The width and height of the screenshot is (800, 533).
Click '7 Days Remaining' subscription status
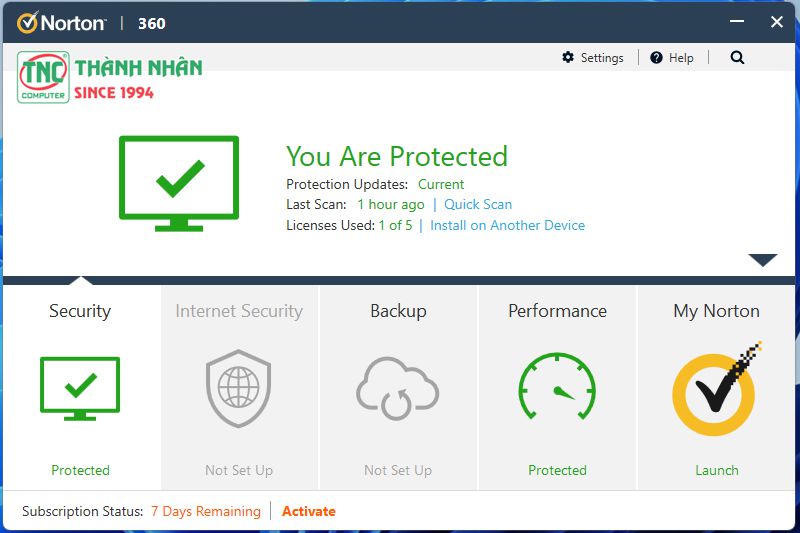(x=206, y=511)
